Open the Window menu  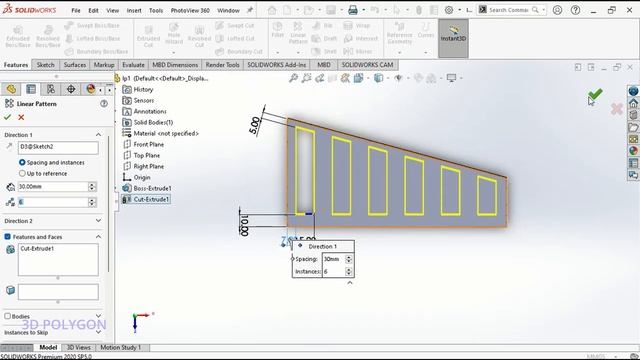pos(229,11)
